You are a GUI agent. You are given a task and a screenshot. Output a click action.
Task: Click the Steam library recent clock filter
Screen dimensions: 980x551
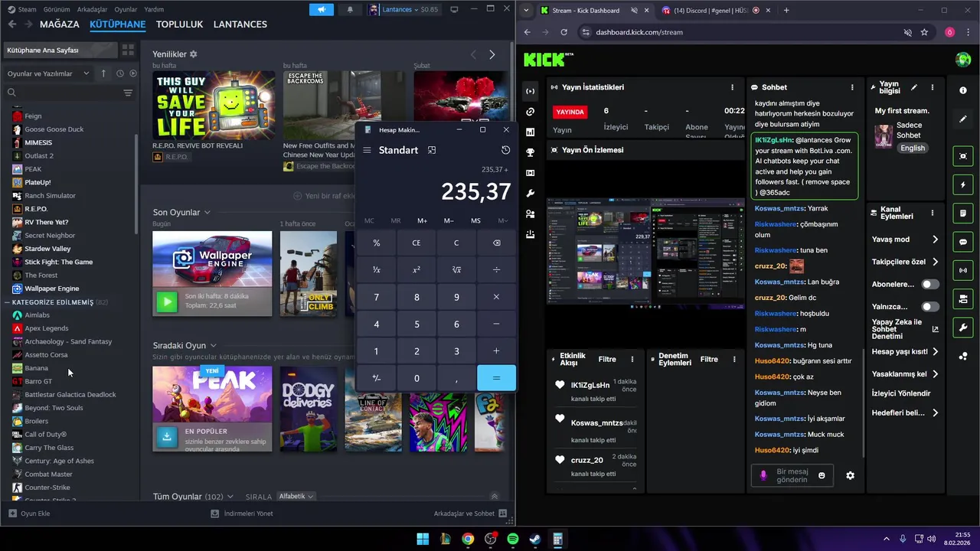(119, 73)
